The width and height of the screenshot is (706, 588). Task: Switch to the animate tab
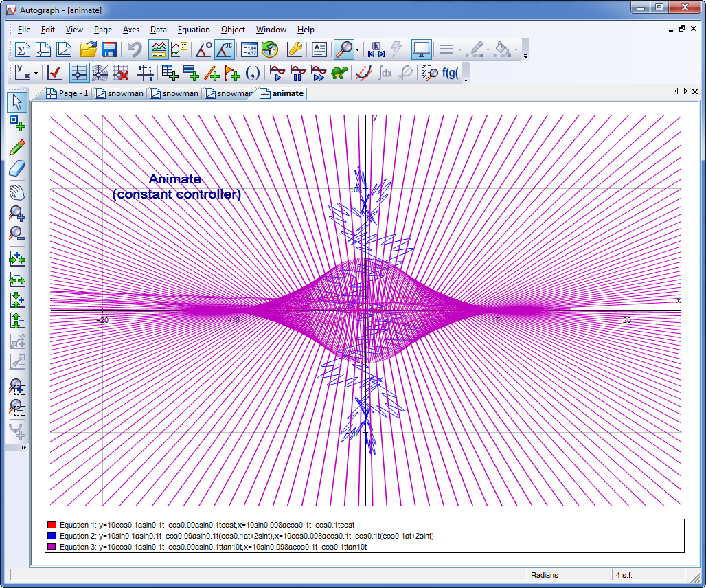(283, 93)
